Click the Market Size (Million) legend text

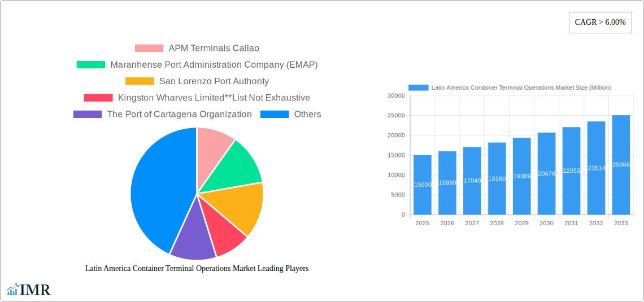pyautogui.click(x=521, y=87)
